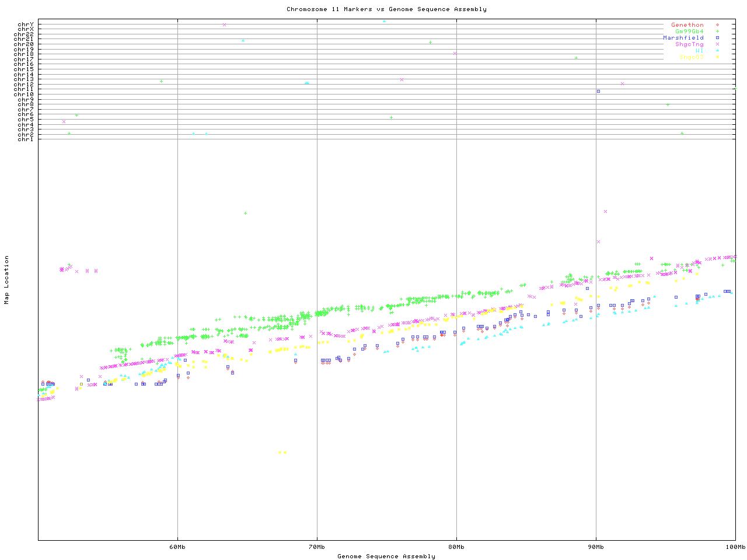Click the 80Mb x-axis tick label

point(456,547)
